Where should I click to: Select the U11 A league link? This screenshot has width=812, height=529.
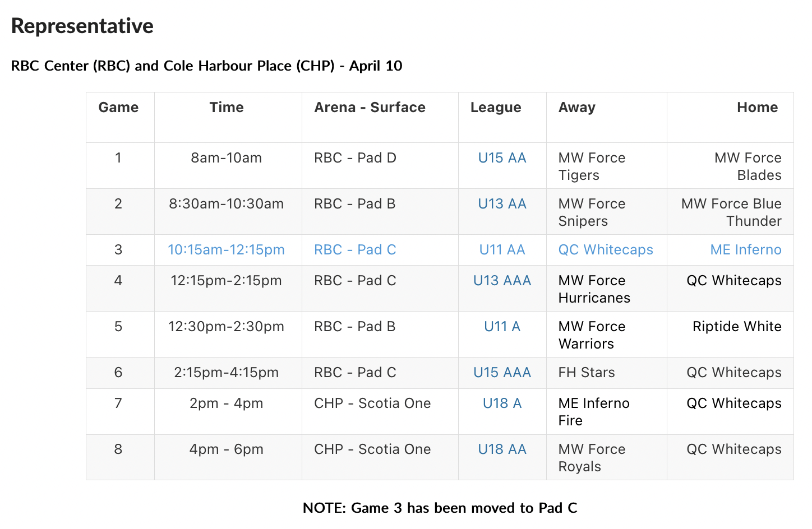point(502,327)
